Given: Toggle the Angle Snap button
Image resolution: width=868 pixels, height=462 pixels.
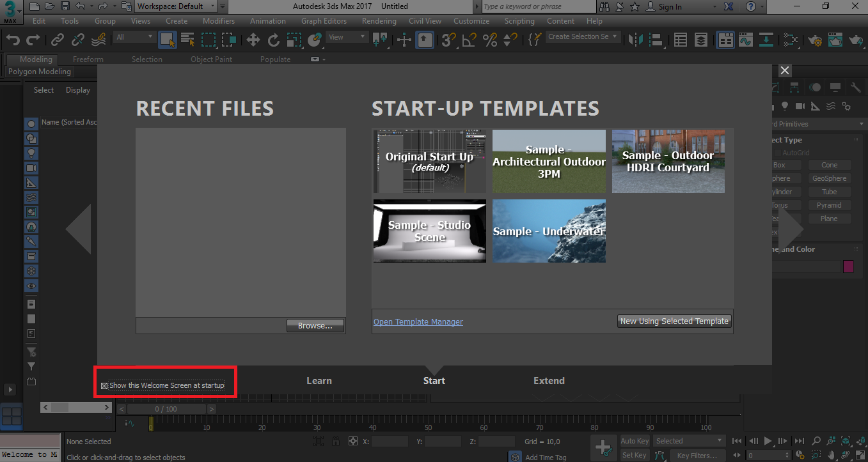Looking at the screenshot, I should [x=470, y=40].
